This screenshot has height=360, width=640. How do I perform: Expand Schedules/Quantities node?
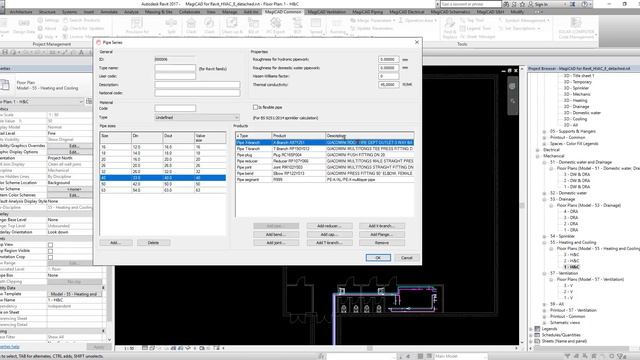coord(531,335)
